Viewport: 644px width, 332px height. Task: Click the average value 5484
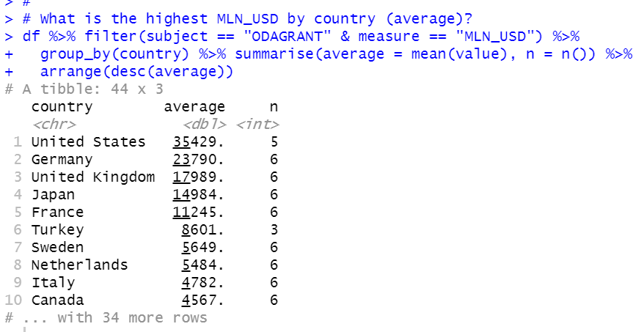tap(203, 265)
